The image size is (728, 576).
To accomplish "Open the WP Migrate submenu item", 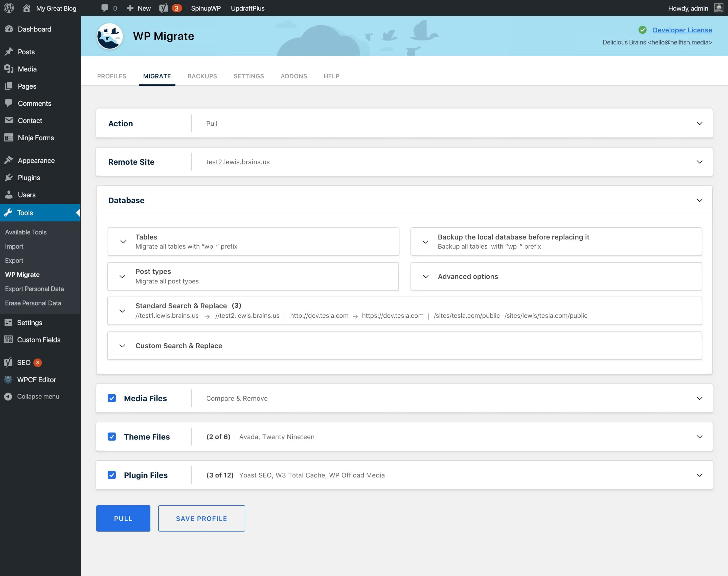I will pos(22,275).
